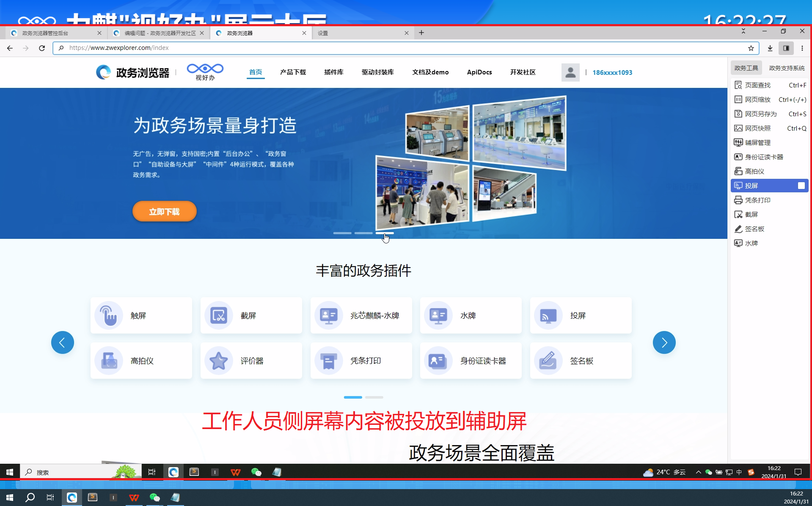Viewport: 812px width, 506px height.
Task: Switch to the 政务支持系统 tab
Action: (x=787, y=68)
